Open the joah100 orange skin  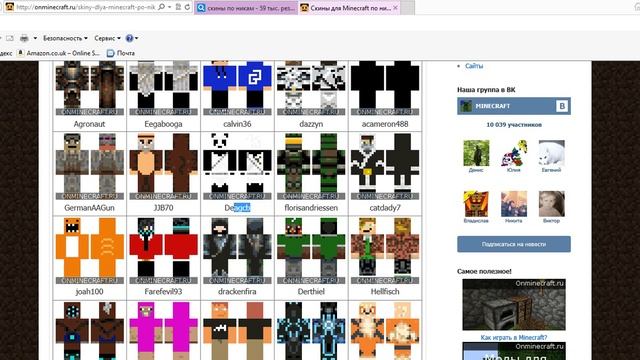[89, 250]
